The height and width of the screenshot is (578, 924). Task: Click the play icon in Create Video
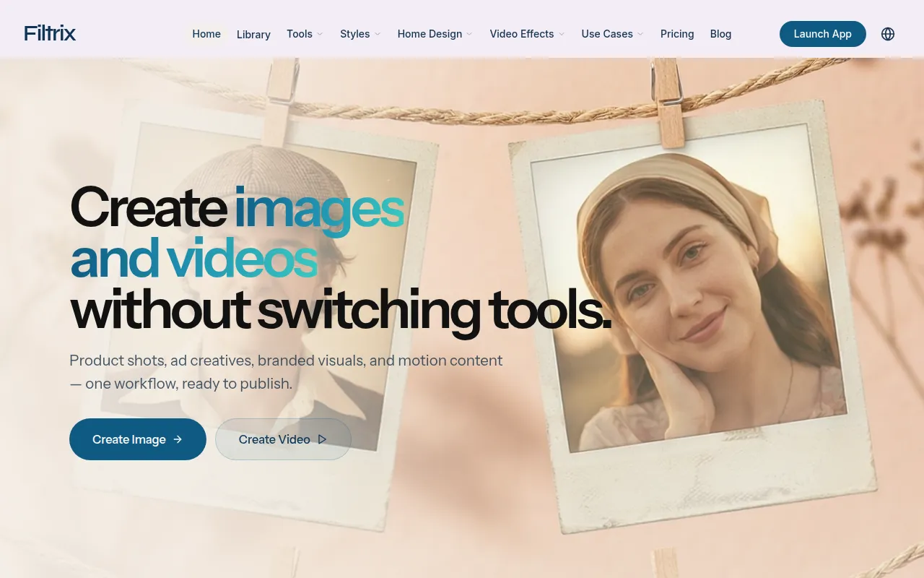(x=323, y=439)
